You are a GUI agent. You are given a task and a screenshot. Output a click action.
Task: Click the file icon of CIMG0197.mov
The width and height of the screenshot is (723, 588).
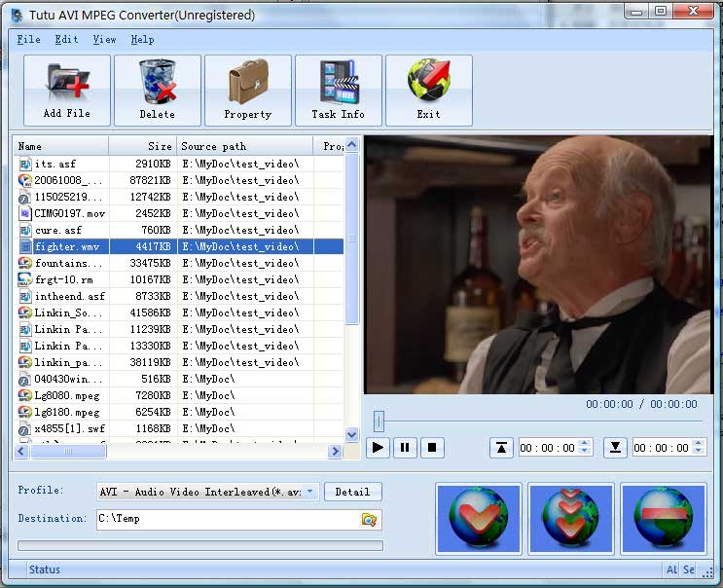click(24, 213)
